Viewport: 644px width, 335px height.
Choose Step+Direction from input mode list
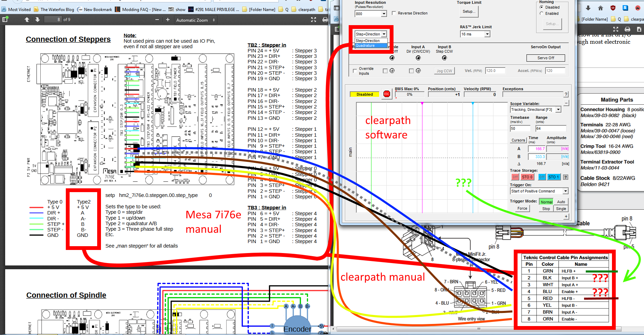[x=371, y=41]
